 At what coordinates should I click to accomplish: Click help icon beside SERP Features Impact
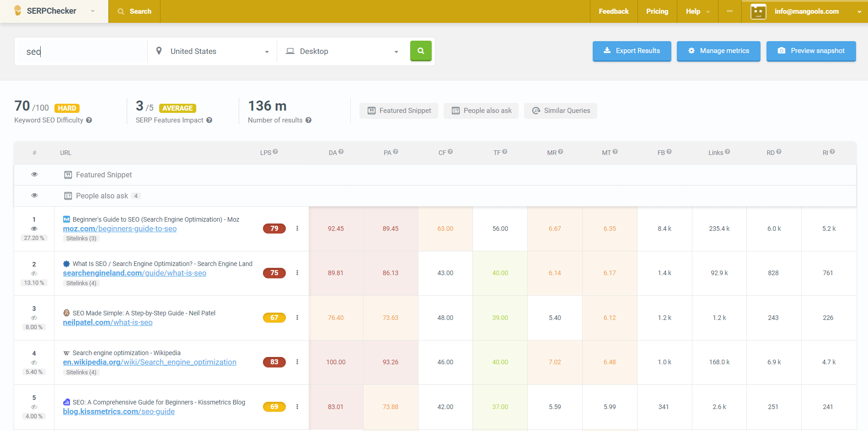click(x=209, y=120)
